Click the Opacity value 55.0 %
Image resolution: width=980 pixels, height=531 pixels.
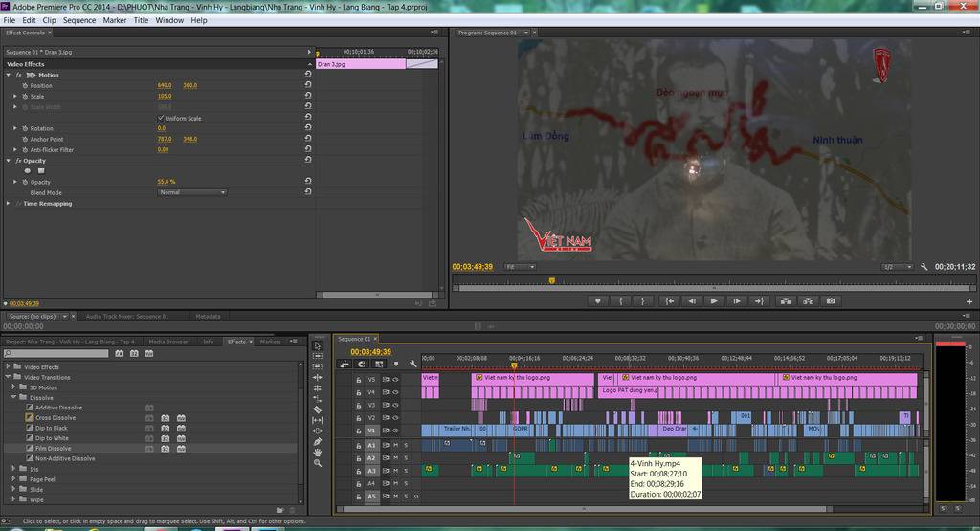click(167, 182)
